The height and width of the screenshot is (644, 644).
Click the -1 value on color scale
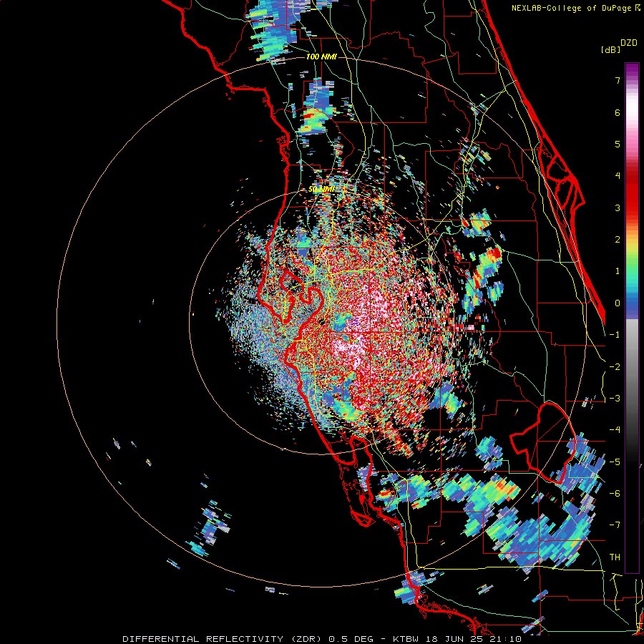pyautogui.click(x=615, y=335)
